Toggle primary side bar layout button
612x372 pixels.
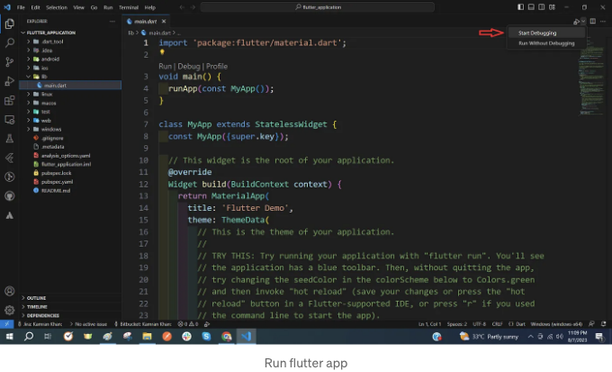click(521, 7)
